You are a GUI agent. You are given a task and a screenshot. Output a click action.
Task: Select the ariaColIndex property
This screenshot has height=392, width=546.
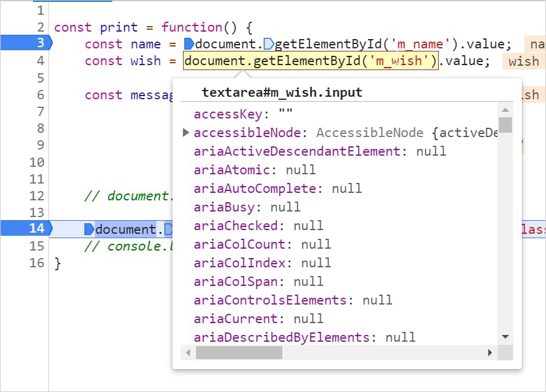click(x=262, y=263)
